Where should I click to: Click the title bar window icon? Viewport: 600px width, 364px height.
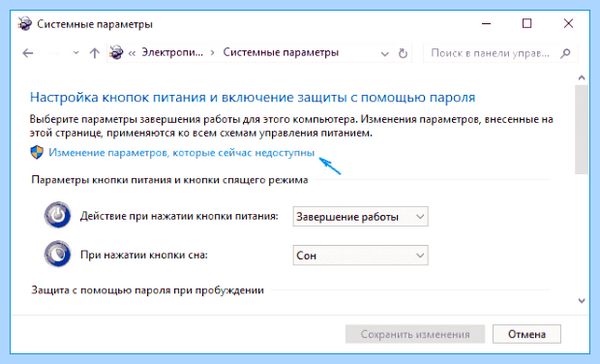tap(25, 24)
